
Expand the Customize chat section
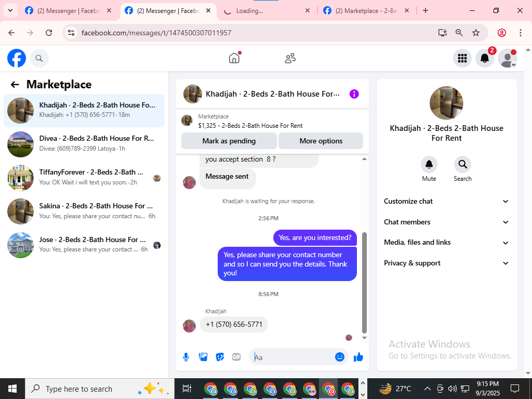pos(446,202)
